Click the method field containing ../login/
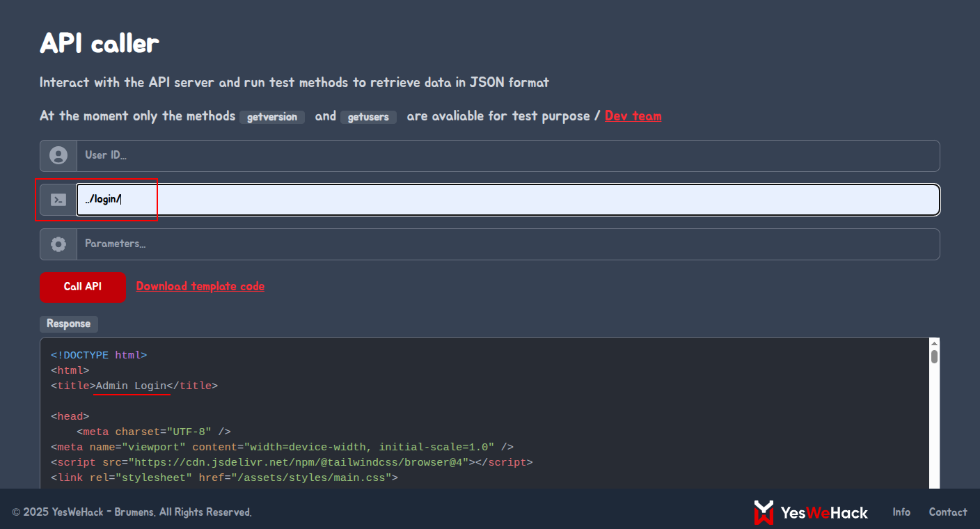Screen dimensions: 980x529 tap(508, 200)
